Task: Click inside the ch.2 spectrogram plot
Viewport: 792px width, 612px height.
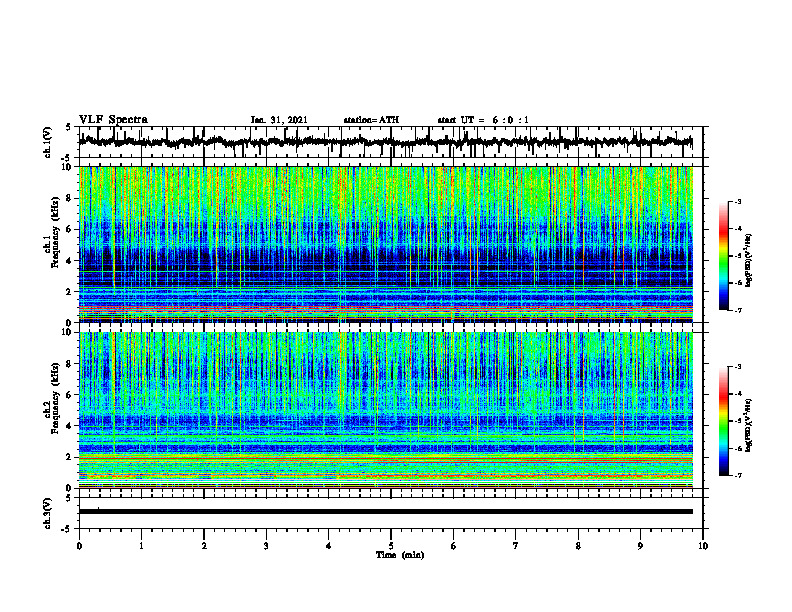Action: 385,410
